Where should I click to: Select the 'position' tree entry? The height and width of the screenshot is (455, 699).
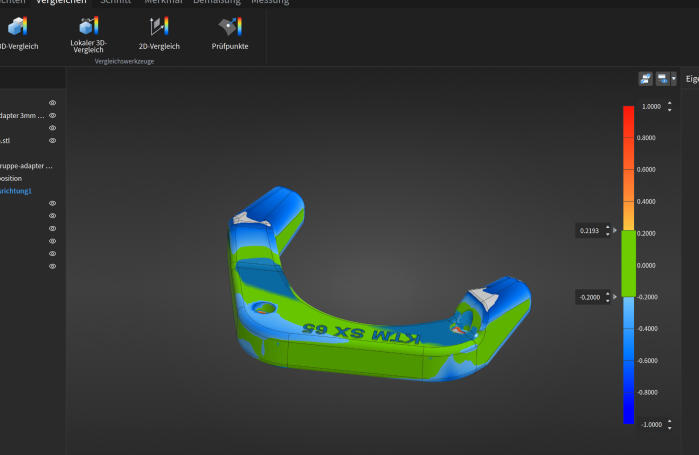click(11, 178)
